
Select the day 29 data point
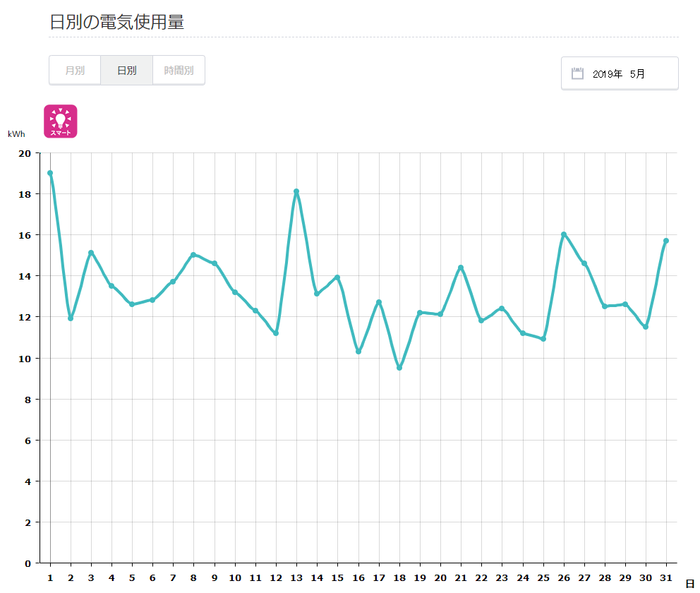(625, 304)
